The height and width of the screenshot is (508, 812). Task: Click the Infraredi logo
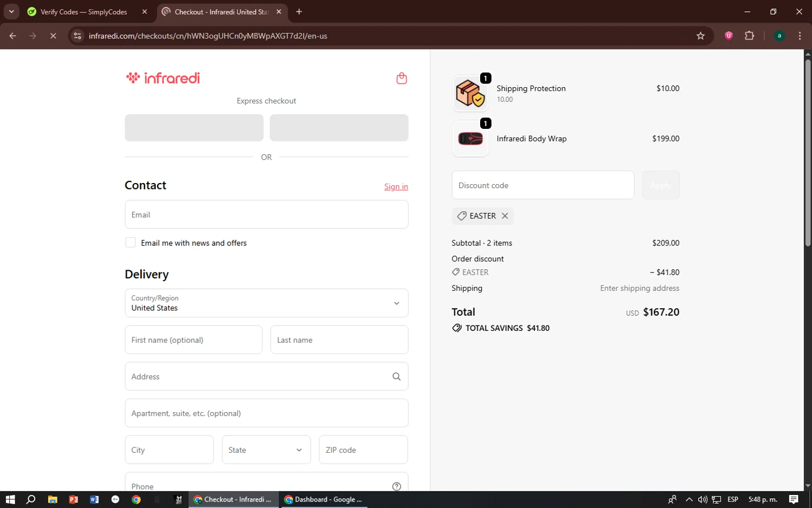tap(163, 78)
